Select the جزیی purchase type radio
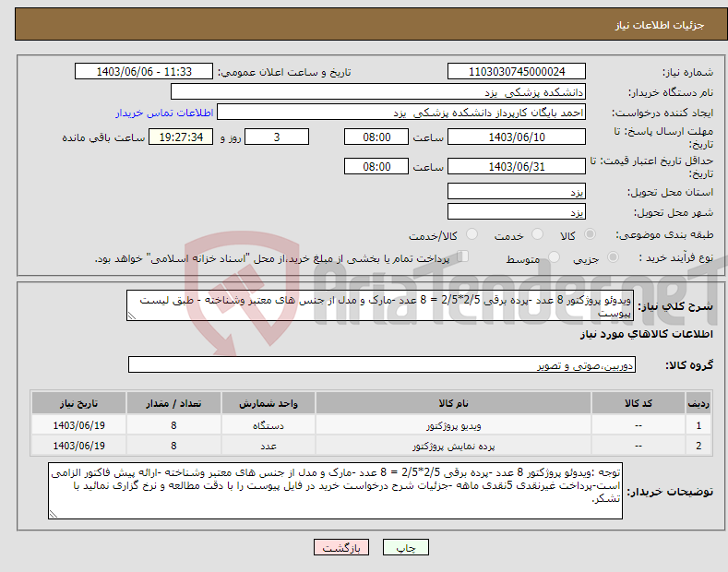Image resolution: width=728 pixels, height=572 pixels. pyautogui.click(x=613, y=256)
